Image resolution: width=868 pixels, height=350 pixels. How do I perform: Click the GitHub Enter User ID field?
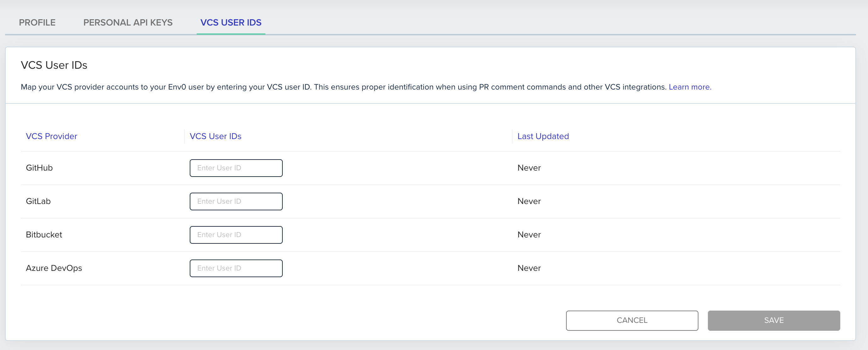click(x=236, y=168)
